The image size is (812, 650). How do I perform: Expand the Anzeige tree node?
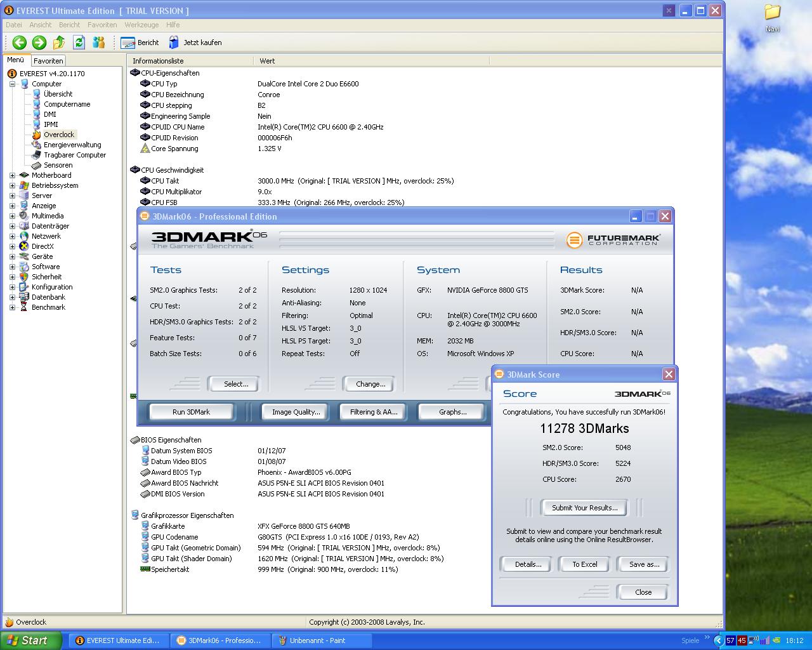click(x=12, y=206)
